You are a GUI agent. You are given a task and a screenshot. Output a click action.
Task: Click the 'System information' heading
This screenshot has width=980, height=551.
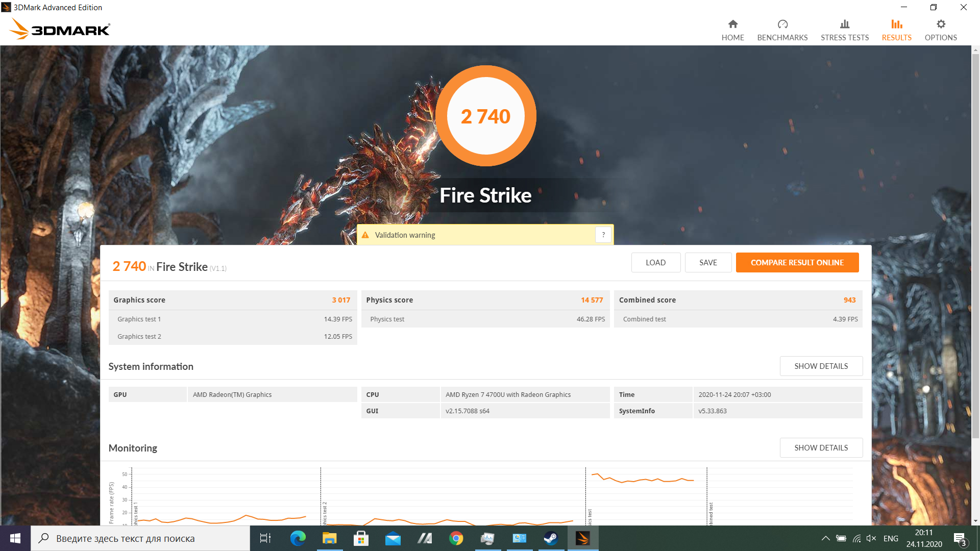[x=151, y=367]
